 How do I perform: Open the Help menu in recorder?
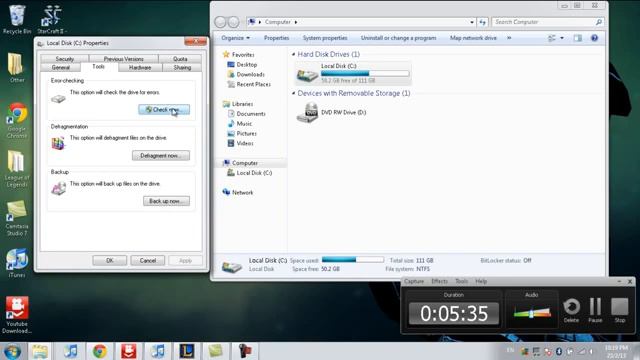tap(481, 281)
